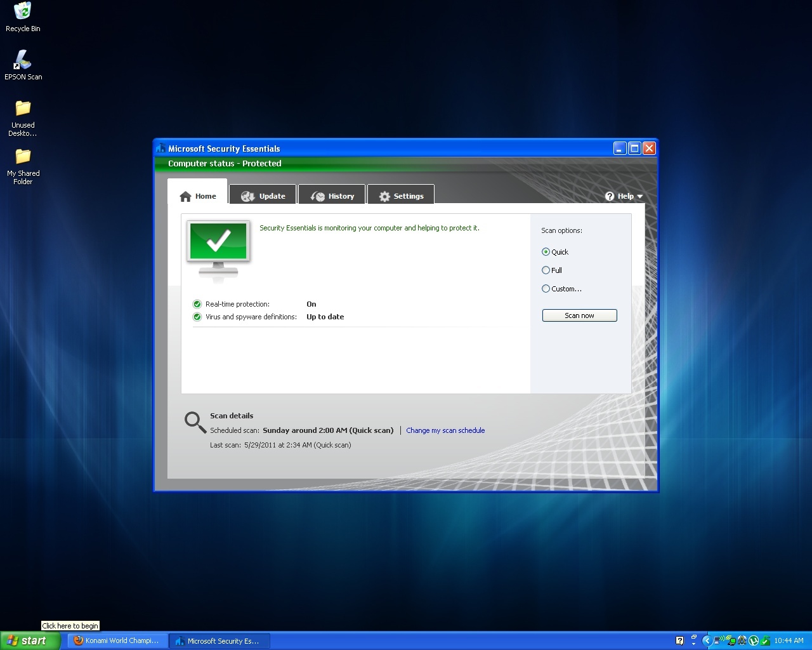This screenshot has width=812, height=650.
Task: Click the Scan now button
Action: pos(579,315)
